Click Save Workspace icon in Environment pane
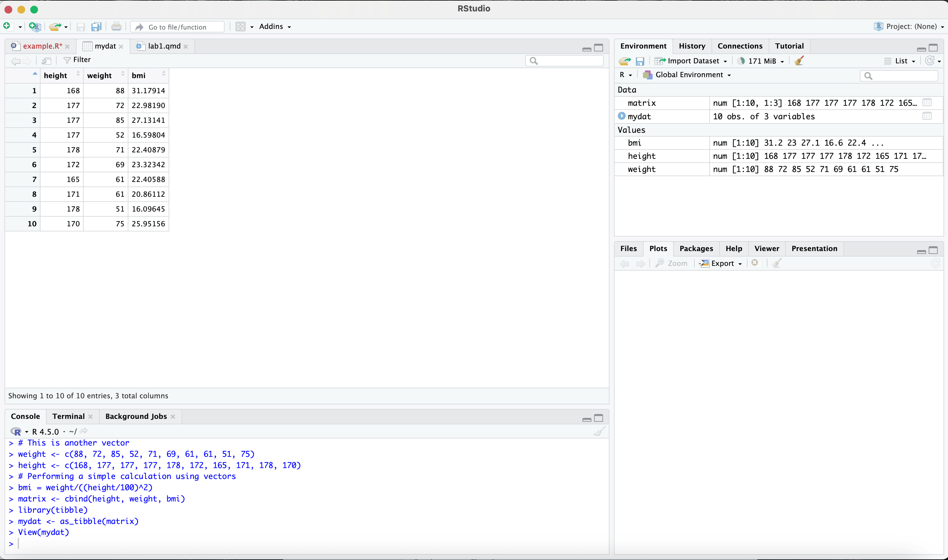 [x=639, y=61]
